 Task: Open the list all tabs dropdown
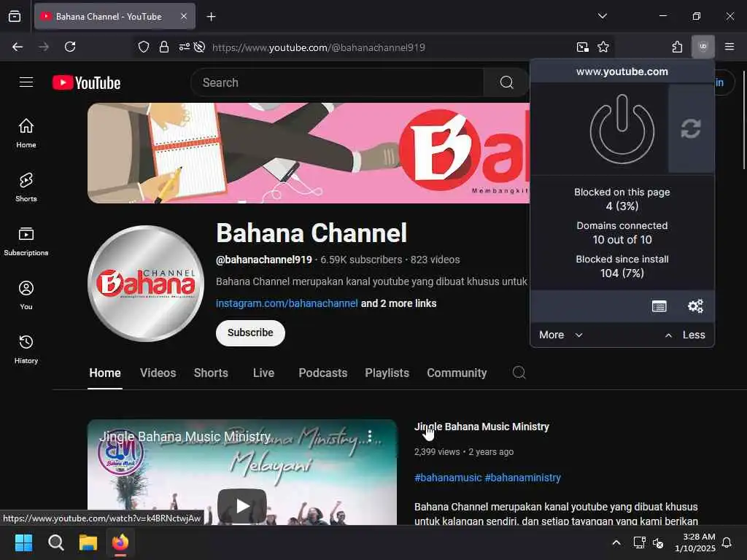(x=602, y=16)
